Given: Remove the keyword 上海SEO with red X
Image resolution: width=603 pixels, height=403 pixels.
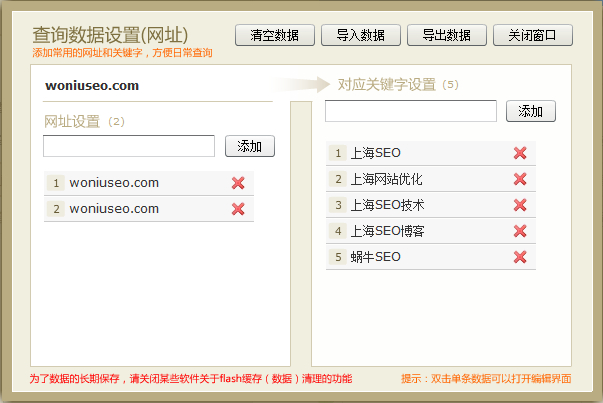Looking at the screenshot, I should 520,153.
